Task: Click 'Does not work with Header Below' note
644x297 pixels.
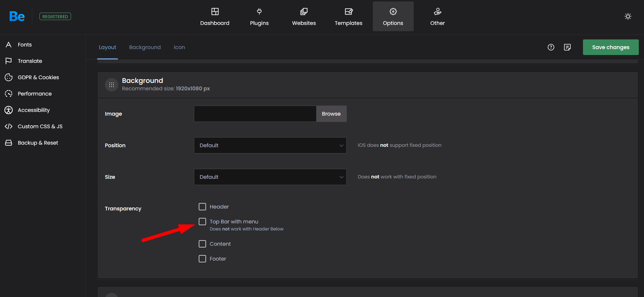Action: pos(247,229)
